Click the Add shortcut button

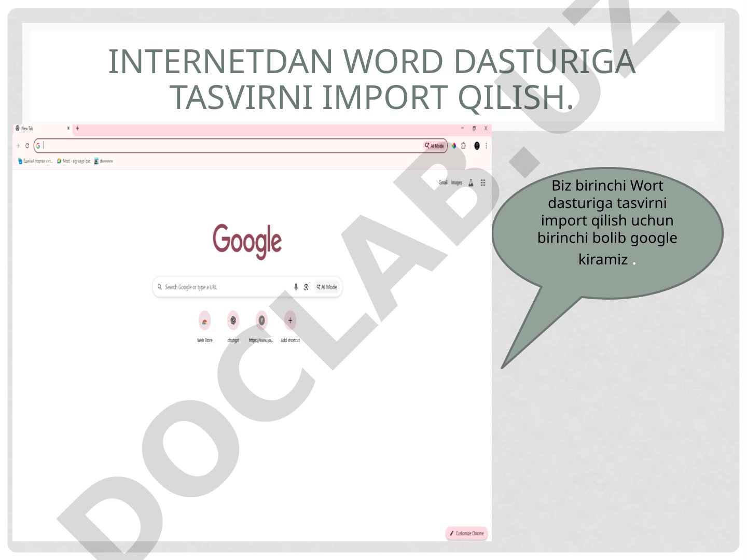point(290,327)
